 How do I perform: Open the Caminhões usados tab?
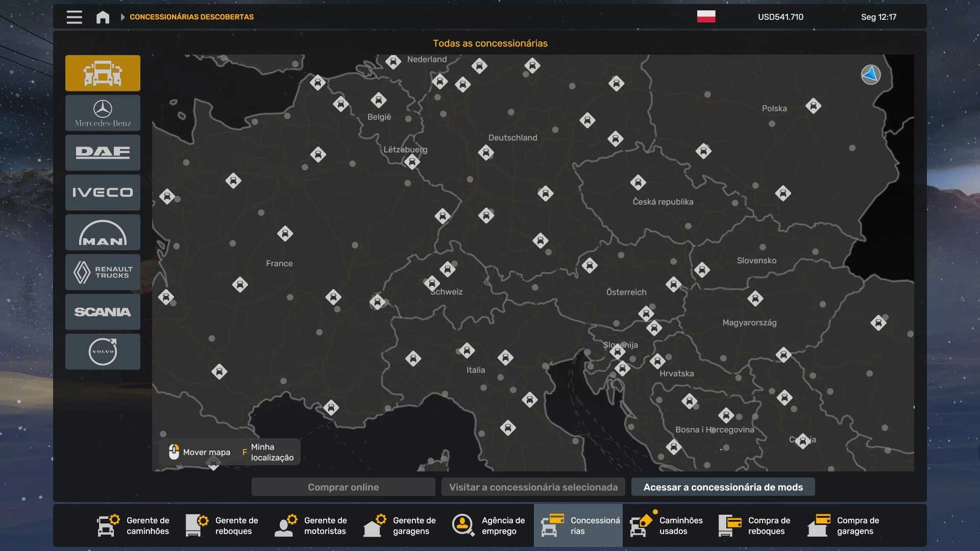pos(667,525)
